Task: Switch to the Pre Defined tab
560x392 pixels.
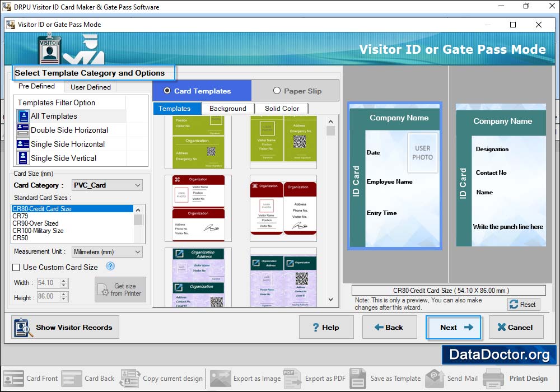Action: click(x=37, y=86)
